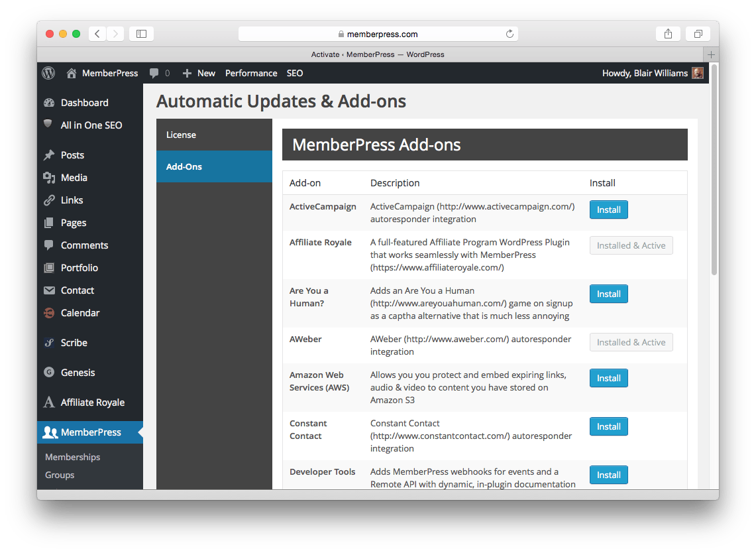This screenshot has height=553, width=756.
Task: Click the Genesis icon in sidebar
Action: point(49,373)
